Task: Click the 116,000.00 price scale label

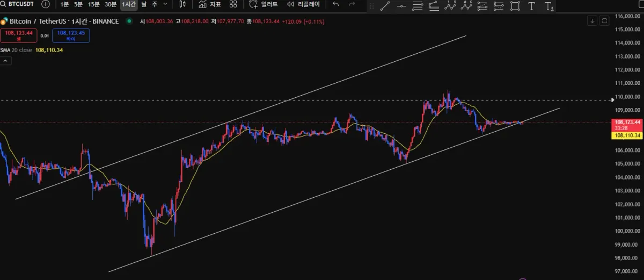Action: tap(628, 16)
